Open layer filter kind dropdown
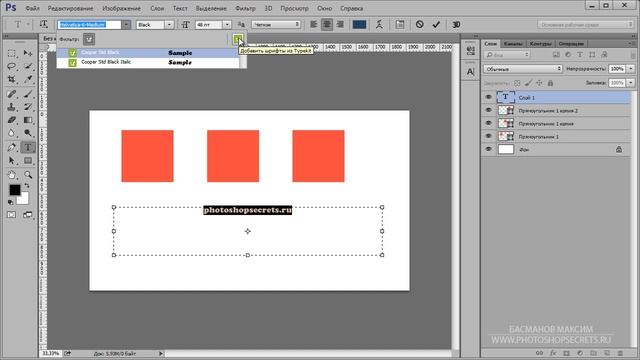Screen dimensions: 640x360 507,55
